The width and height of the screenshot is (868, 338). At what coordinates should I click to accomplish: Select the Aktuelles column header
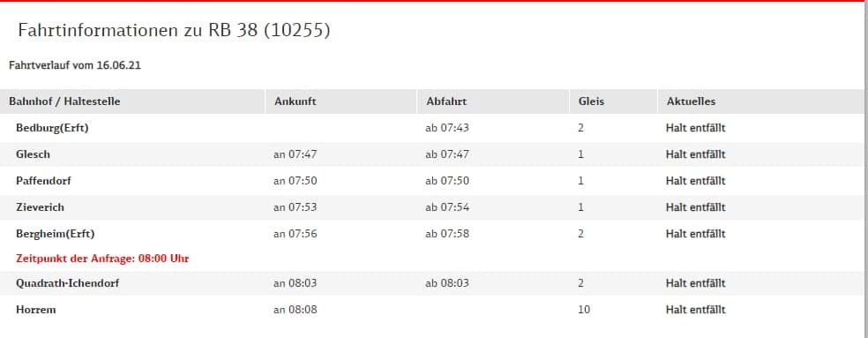tap(691, 101)
